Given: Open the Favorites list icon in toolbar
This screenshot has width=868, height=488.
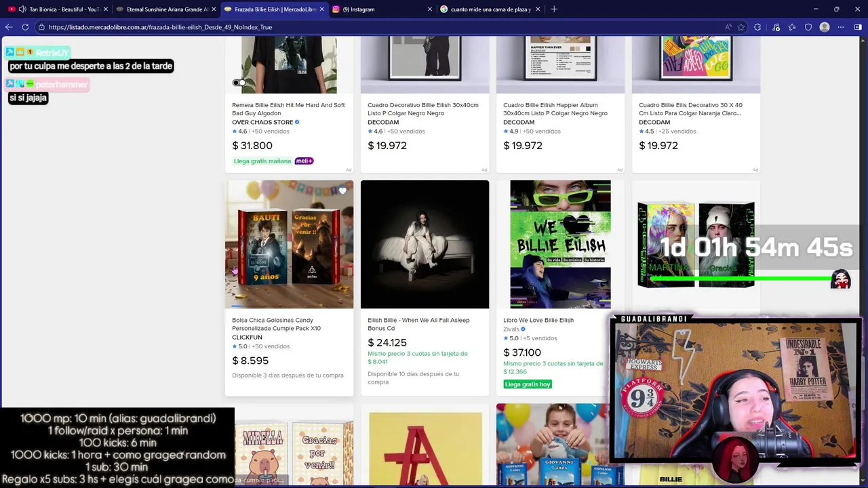Looking at the screenshot, I should pos(792,27).
